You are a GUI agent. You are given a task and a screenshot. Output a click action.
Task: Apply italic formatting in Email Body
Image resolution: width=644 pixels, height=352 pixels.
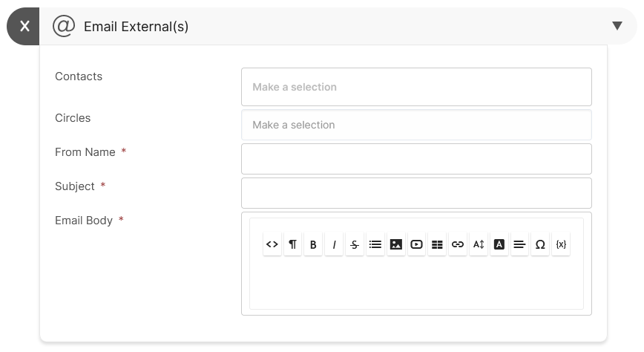point(334,244)
